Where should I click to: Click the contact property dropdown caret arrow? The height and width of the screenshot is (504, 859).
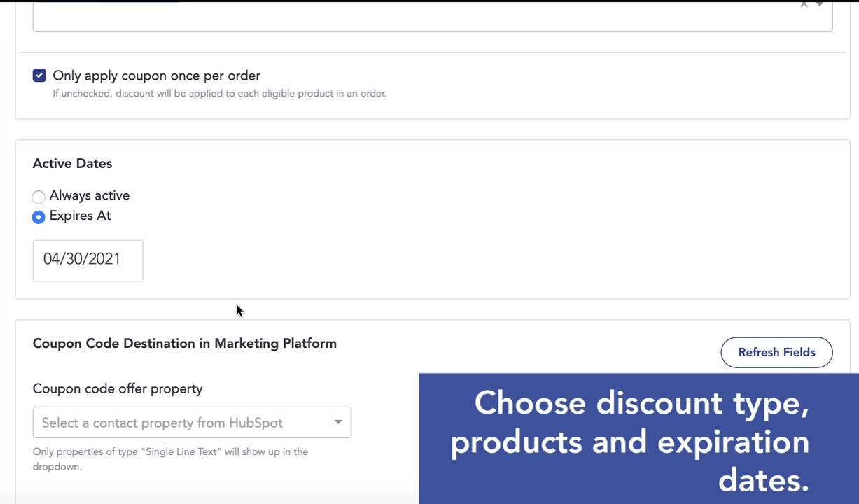coord(338,422)
